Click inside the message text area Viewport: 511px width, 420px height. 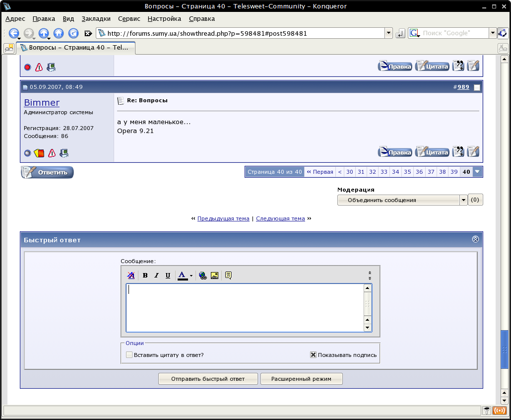tap(245, 308)
